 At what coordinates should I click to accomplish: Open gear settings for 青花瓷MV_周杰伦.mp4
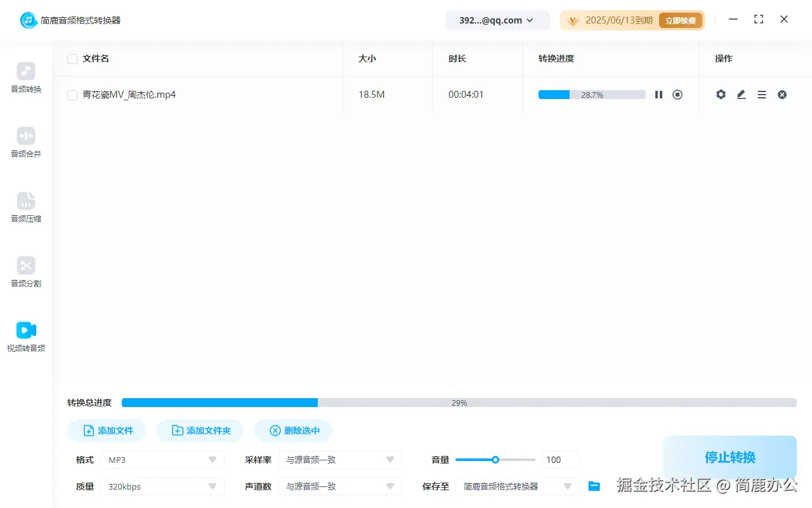click(x=721, y=95)
